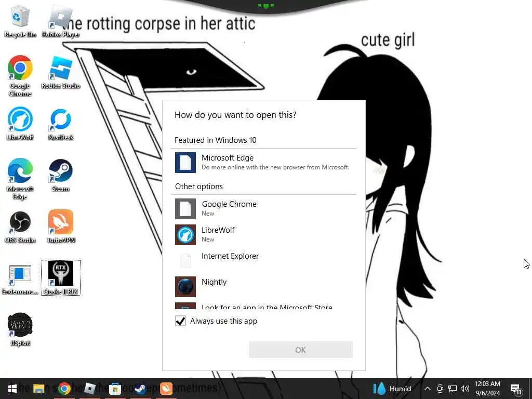
Task: Select the OBS Studio desktop shortcut
Action: pyautogui.click(x=20, y=227)
